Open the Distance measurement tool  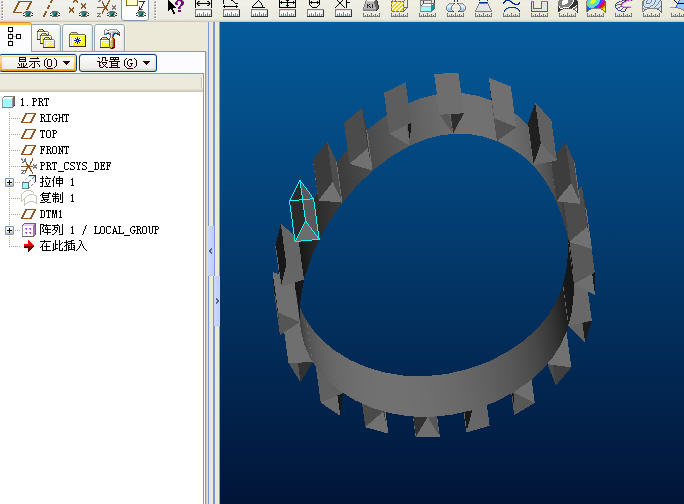pos(203,8)
